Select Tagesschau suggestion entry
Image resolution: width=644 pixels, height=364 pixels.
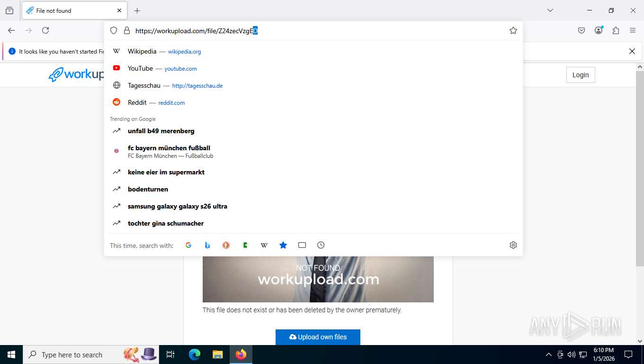pos(313,85)
